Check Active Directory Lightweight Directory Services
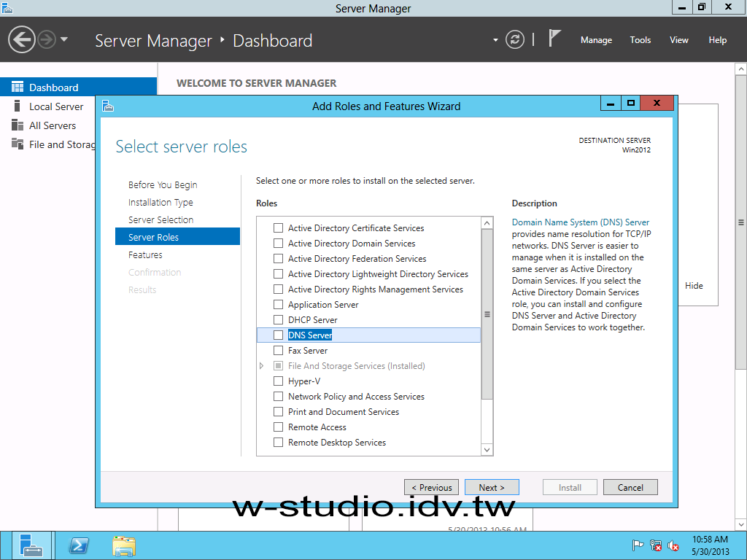747x560 pixels. pos(278,274)
